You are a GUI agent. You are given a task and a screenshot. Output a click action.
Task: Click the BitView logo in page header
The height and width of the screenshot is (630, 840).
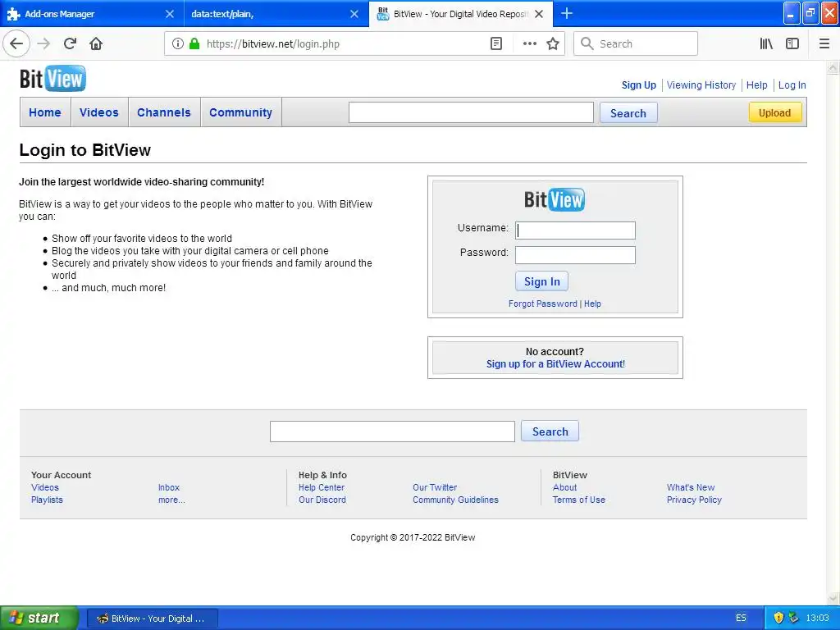coord(52,78)
